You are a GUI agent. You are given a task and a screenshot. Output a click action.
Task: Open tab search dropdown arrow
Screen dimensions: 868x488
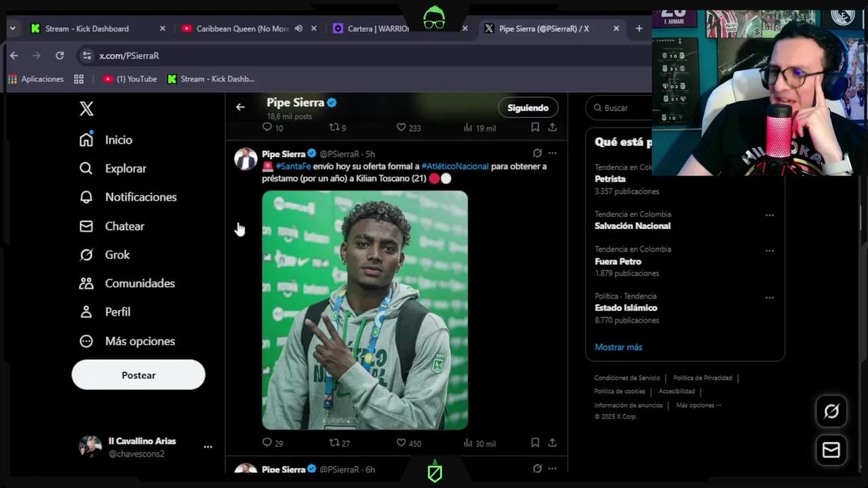(x=12, y=28)
